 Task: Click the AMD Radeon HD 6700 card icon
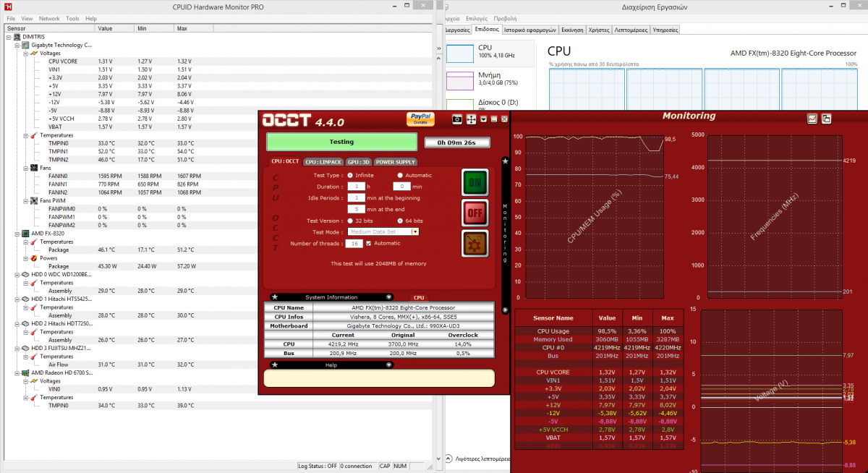click(25, 372)
